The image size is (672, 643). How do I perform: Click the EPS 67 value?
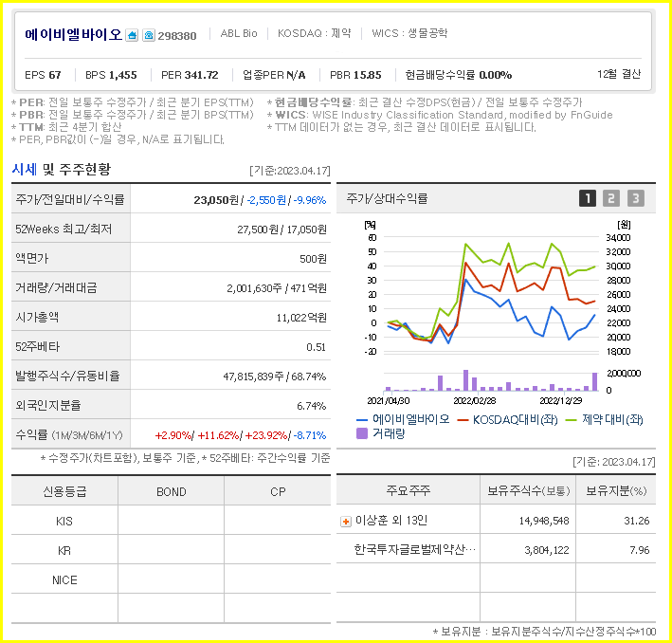click(x=43, y=75)
